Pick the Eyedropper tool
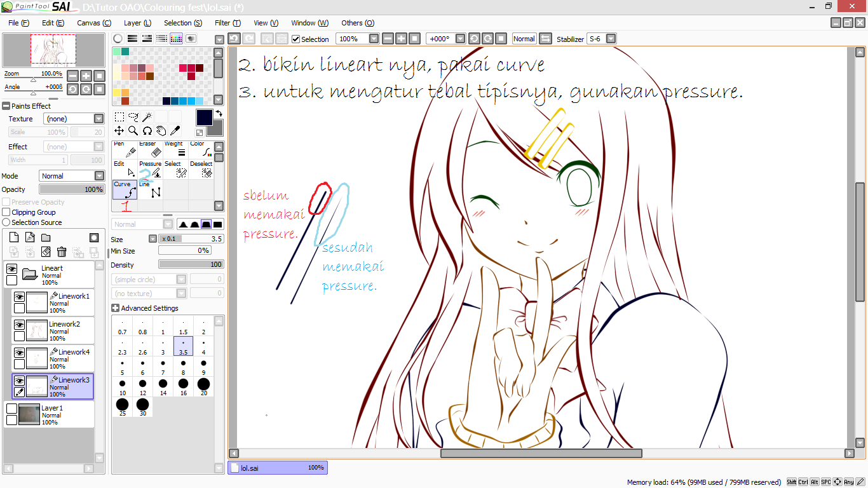The image size is (868, 488). (175, 131)
